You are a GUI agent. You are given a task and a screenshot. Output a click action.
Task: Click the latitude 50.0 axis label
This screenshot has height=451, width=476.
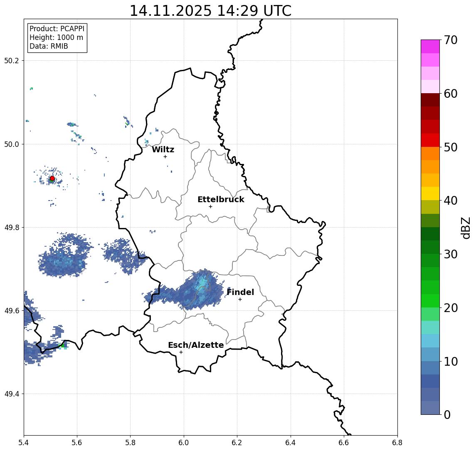(x=12, y=144)
